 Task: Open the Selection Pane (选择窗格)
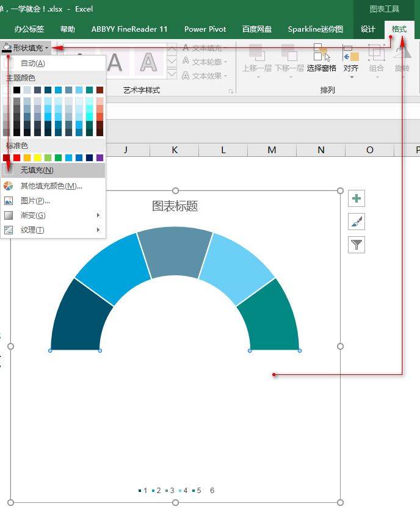322,59
